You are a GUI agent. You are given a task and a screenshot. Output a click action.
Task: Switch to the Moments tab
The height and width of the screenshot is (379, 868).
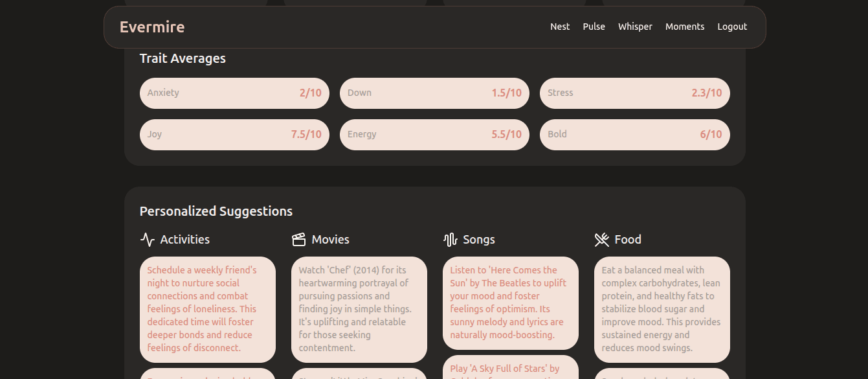685,27
